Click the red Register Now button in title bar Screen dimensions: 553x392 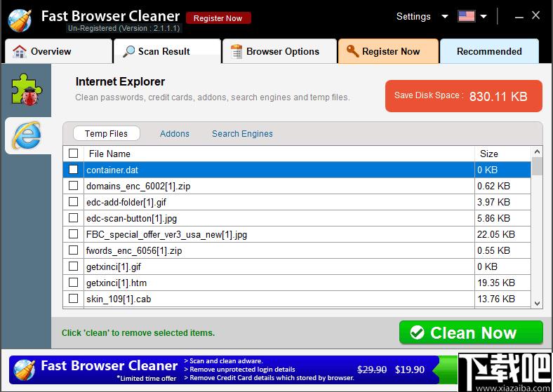[218, 18]
